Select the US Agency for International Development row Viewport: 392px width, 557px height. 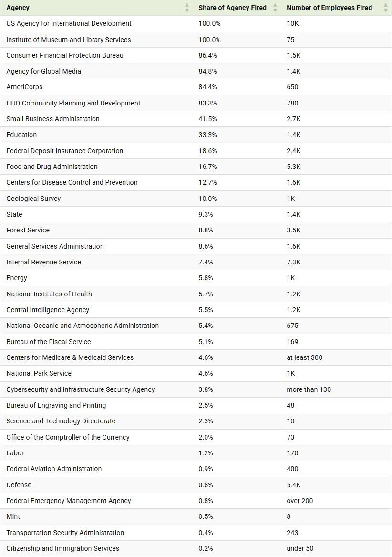tap(69, 23)
